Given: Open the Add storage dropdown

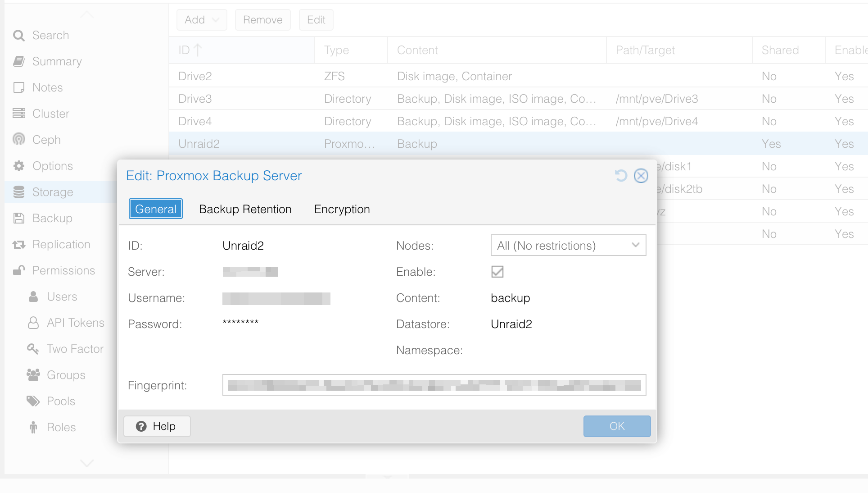Looking at the screenshot, I should (x=202, y=20).
